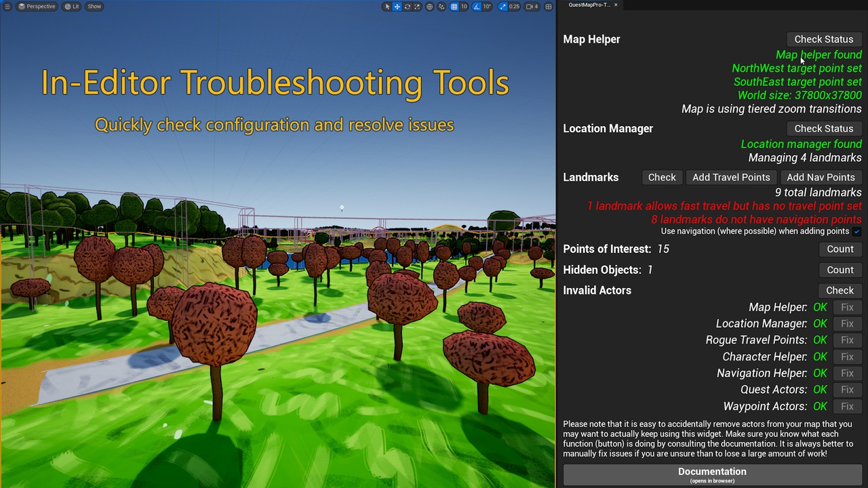Select the QuestMapPro tab
This screenshot has height=488, width=868.
coord(589,5)
